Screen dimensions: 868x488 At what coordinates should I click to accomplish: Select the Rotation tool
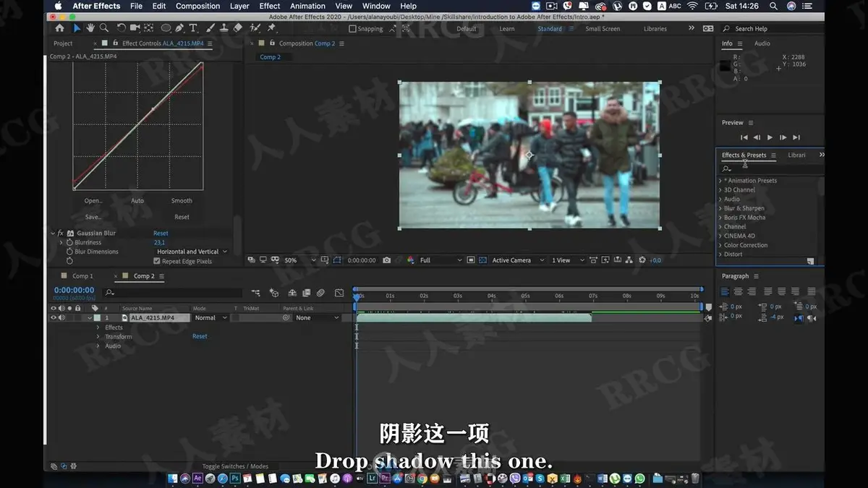pyautogui.click(x=122, y=28)
